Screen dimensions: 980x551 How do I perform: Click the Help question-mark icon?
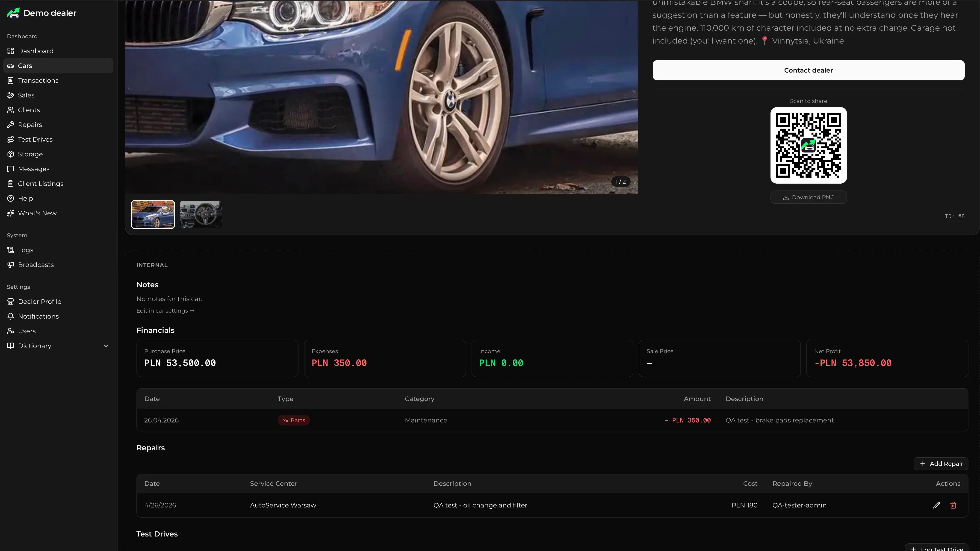pyautogui.click(x=11, y=199)
